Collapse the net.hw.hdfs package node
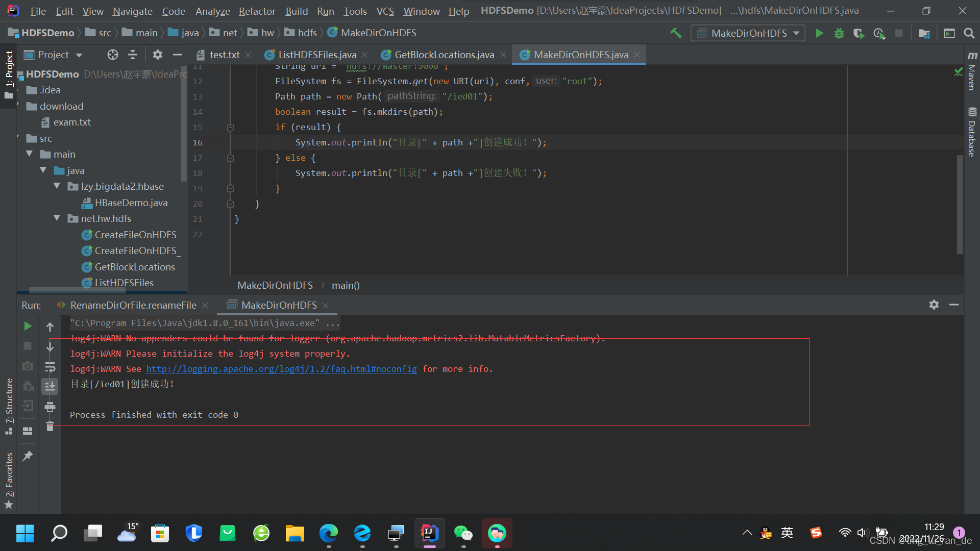 (57, 218)
